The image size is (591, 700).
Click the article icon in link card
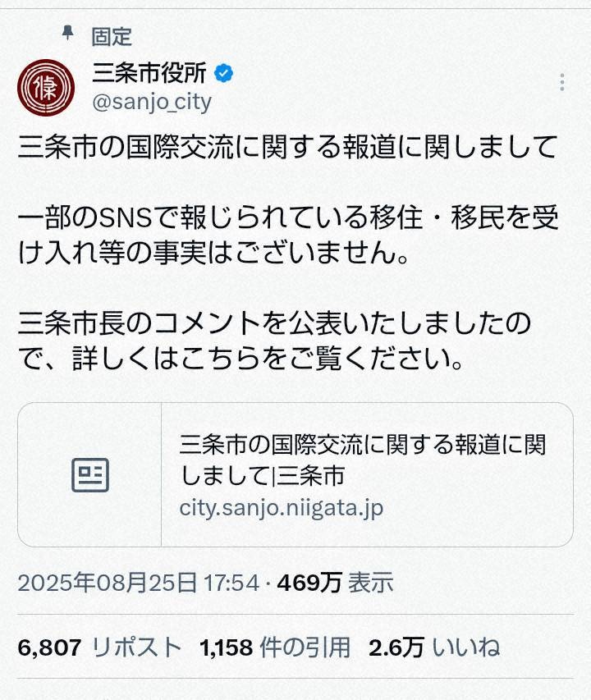coord(90,474)
